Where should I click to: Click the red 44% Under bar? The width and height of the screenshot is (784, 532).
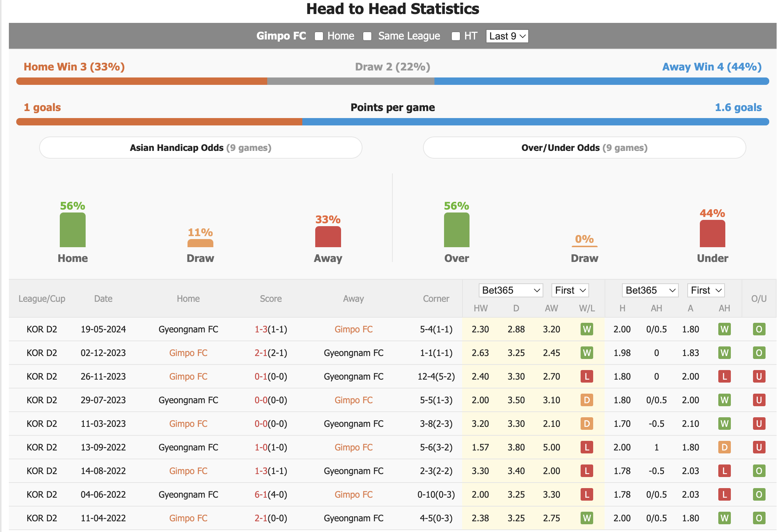[712, 234]
